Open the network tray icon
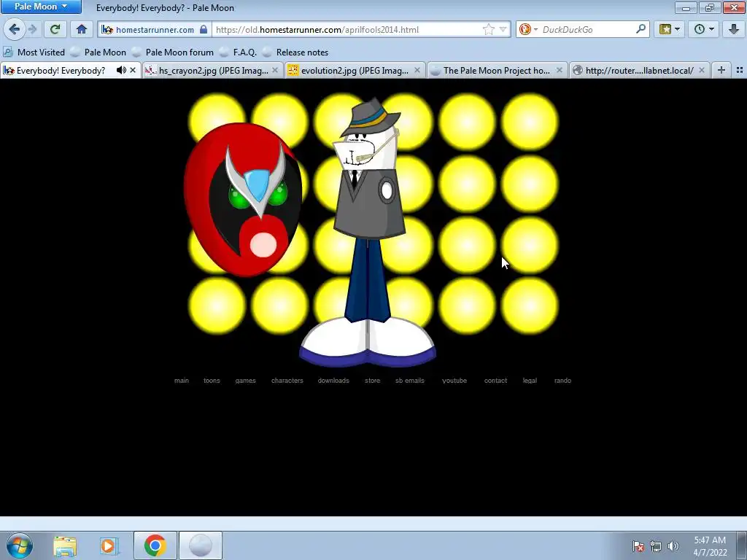The height and width of the screenshot is (560, 747). click(656, 546)
